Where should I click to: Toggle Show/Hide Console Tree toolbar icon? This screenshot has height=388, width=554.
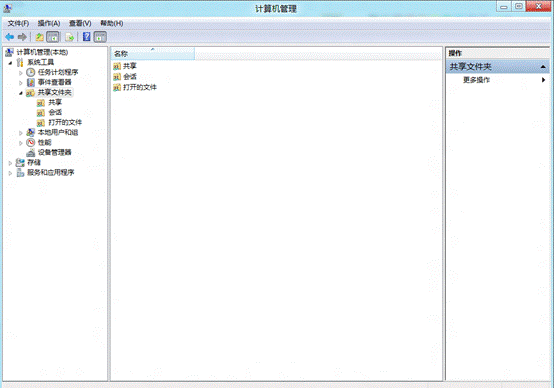[x=53, y=37]
